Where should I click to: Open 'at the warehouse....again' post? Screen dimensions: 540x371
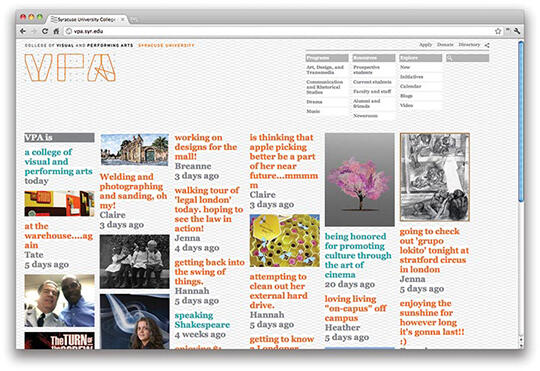pyautogui.click(x=59, y=236)
